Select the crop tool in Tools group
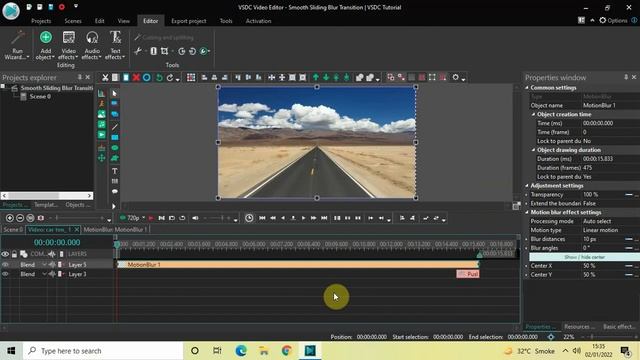Viewport: 640px width, 360px height. coord(164,51)
